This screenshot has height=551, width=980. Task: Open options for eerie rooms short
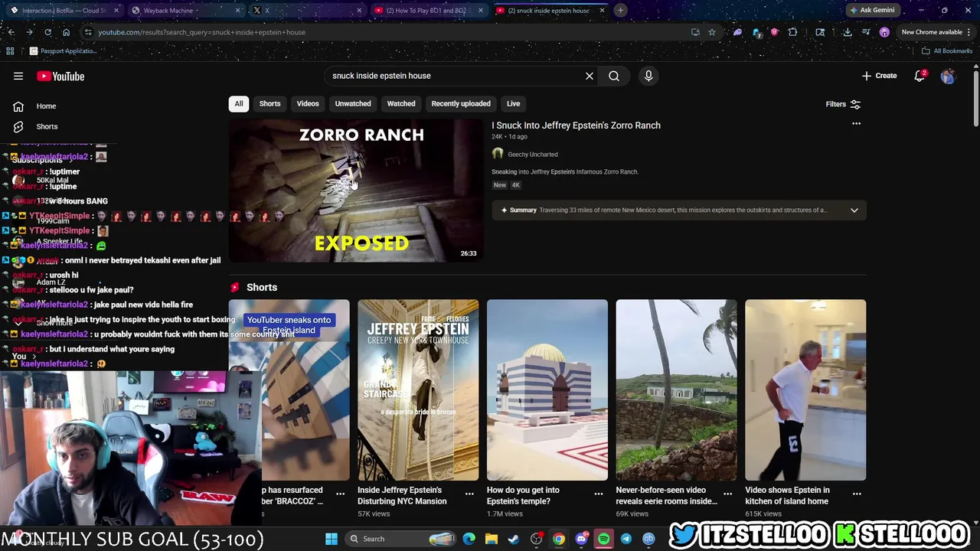tap(728, 494)
